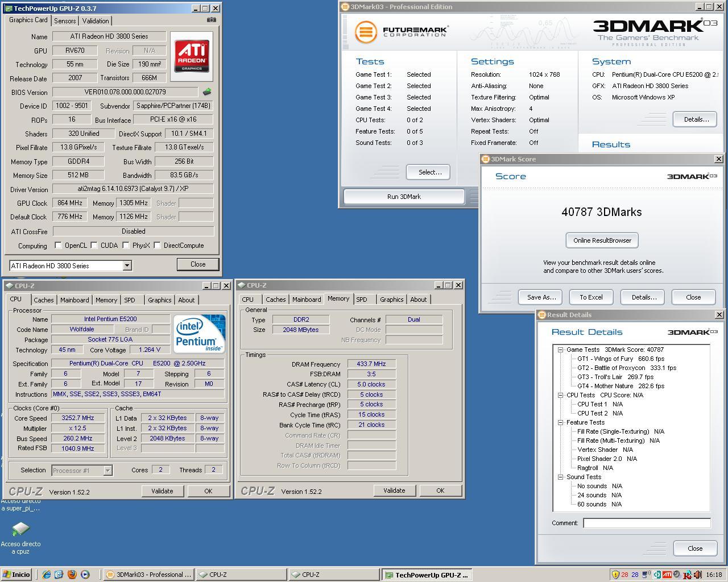Viewport: 728px width, 582px height.
Task: Click the ATI Radeon logo in GPU-Z
Action: click(x=192, y=56)
